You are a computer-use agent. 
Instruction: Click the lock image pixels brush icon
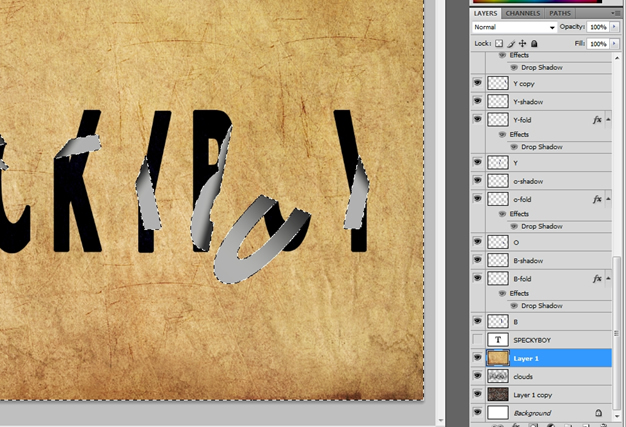tap(511, 43)
